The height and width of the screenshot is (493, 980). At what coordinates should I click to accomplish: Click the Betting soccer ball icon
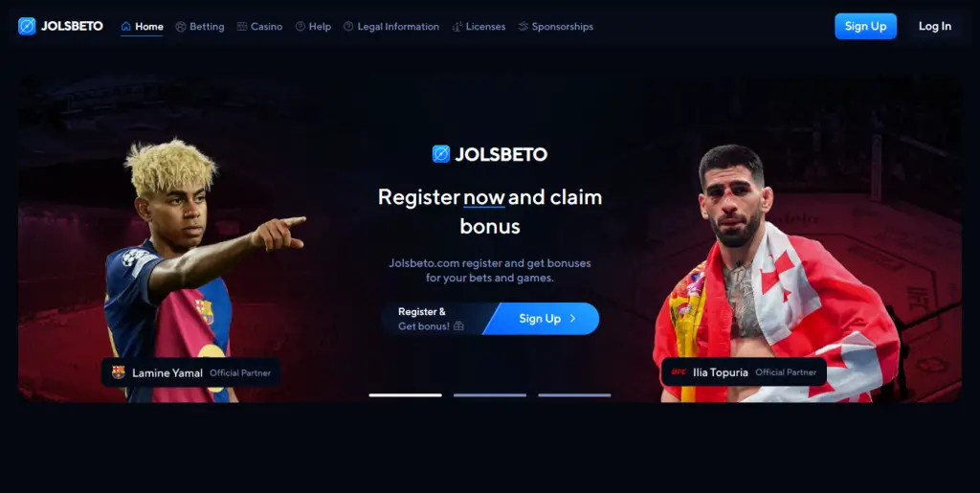click(x=181, y=26)
